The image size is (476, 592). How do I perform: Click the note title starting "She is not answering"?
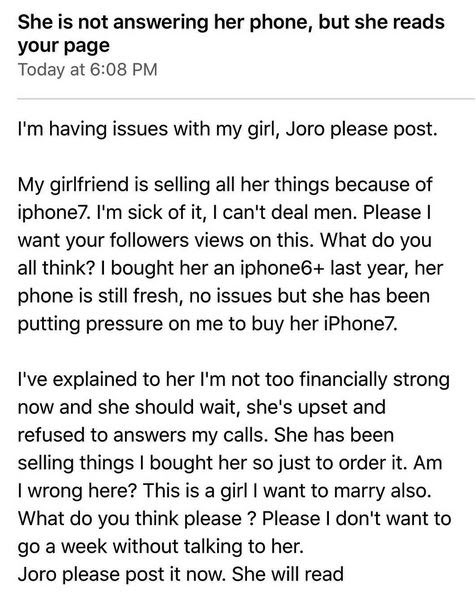click(231, 34)
